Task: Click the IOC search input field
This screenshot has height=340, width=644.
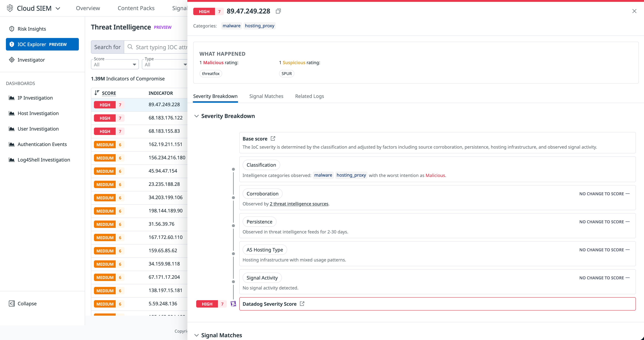Action: (160, 47)
